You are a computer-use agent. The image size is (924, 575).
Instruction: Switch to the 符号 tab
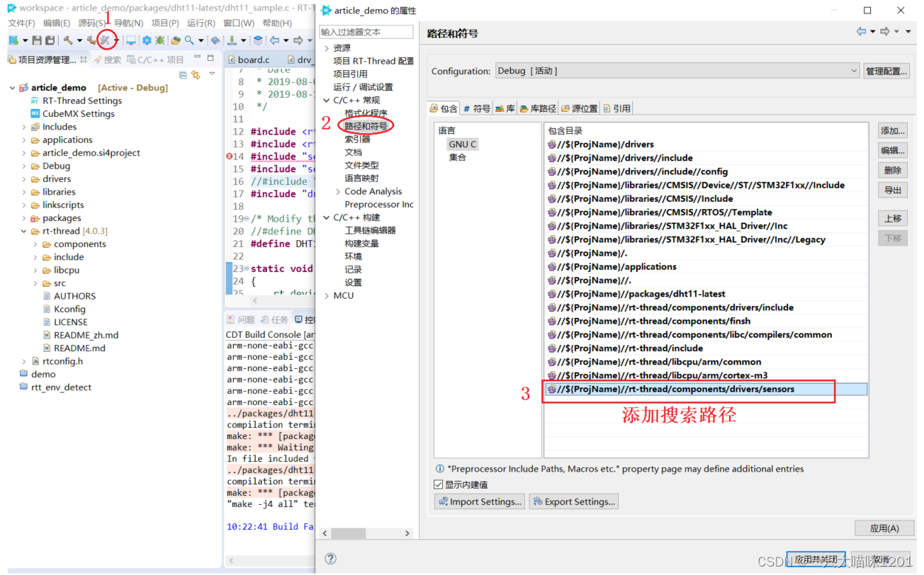coord(476,108)
